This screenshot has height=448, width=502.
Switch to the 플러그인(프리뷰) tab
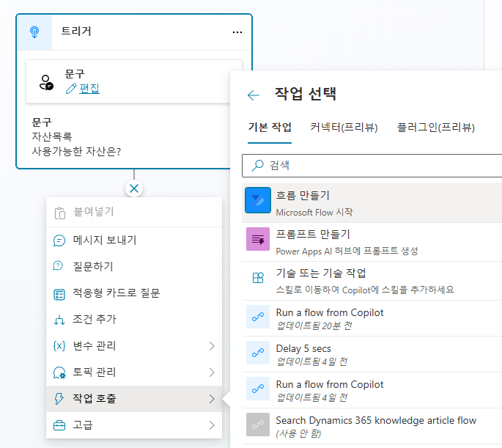pyautogui.click(x=435, y=128)
